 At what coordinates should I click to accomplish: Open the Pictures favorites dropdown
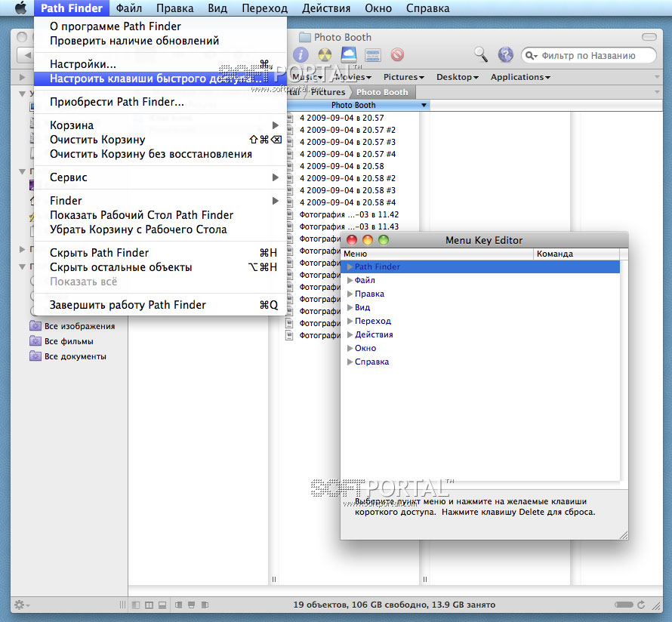[404, 77]
